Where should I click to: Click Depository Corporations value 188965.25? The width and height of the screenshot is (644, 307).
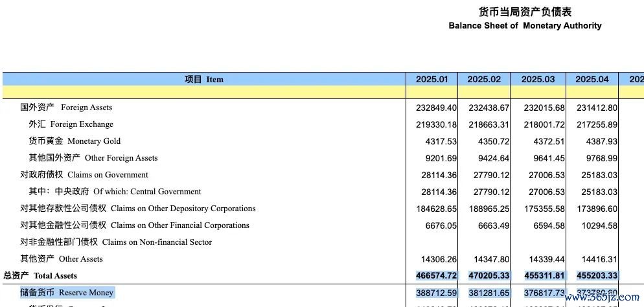point(489,209)
